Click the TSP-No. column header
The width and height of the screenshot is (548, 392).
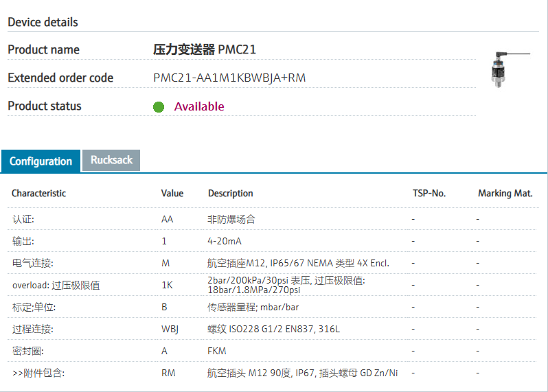(429, 194)
